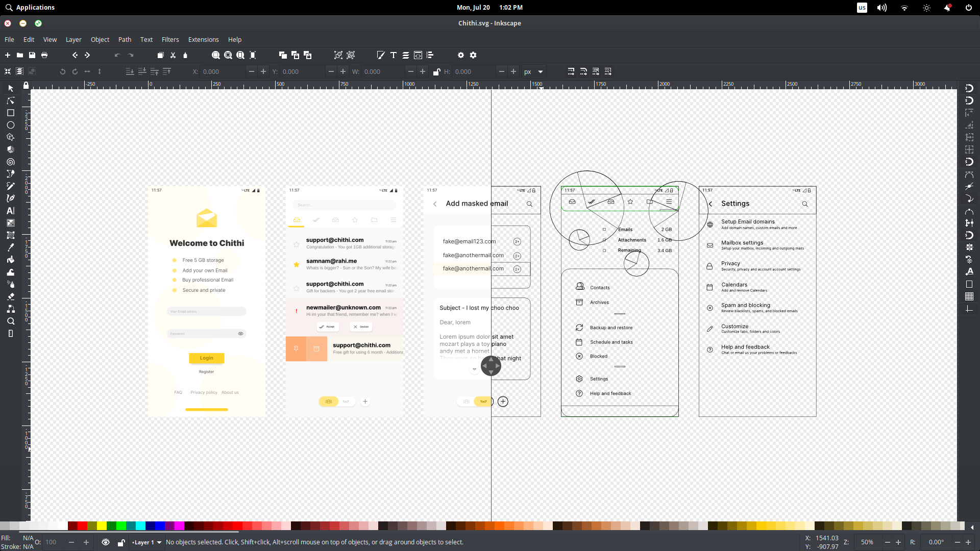Click the Group objects icon

(338, 55)
